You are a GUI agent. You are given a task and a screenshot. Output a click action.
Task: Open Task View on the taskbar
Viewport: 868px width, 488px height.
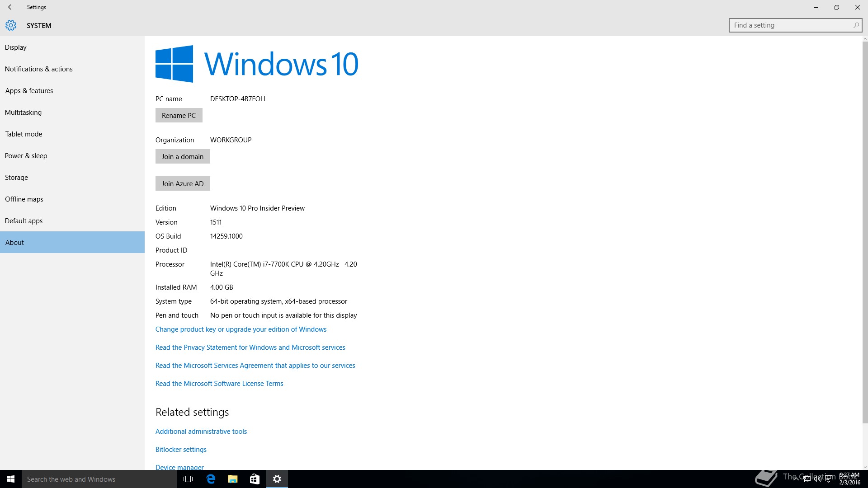pyautogui.click(x=188, y=479)
